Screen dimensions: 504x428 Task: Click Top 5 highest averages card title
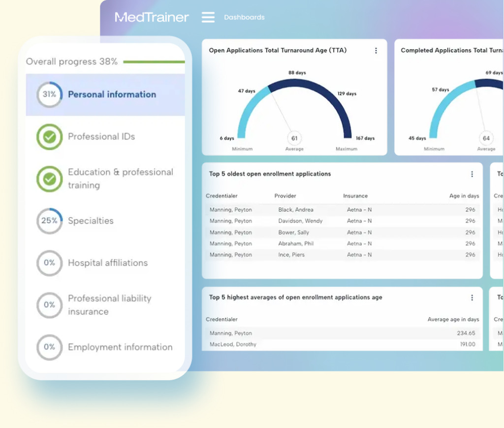click(295, 297)
